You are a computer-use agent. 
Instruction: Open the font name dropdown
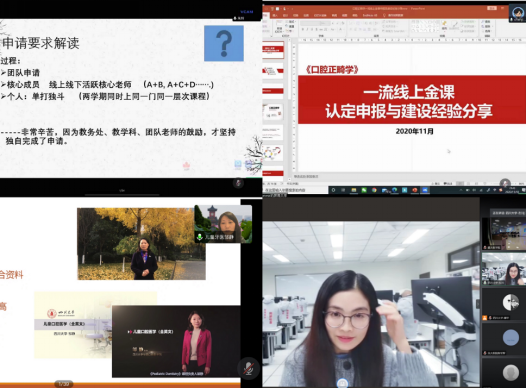311,24
